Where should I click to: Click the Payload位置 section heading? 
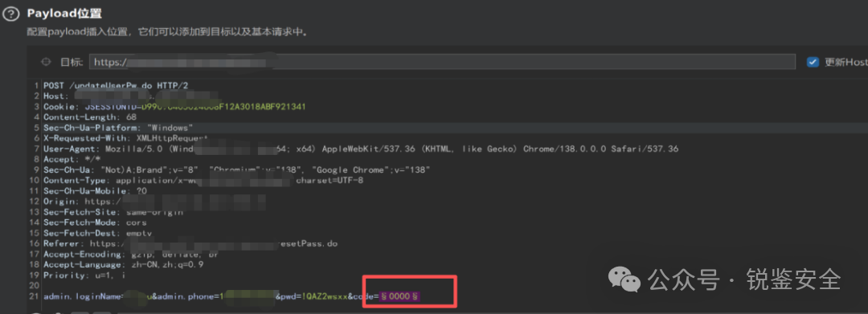point(64,14)
